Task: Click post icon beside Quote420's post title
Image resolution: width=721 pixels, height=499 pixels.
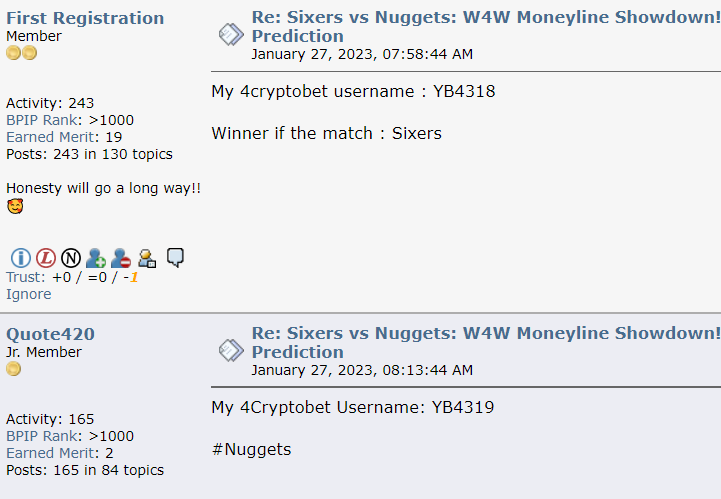Action: point(231,351)
